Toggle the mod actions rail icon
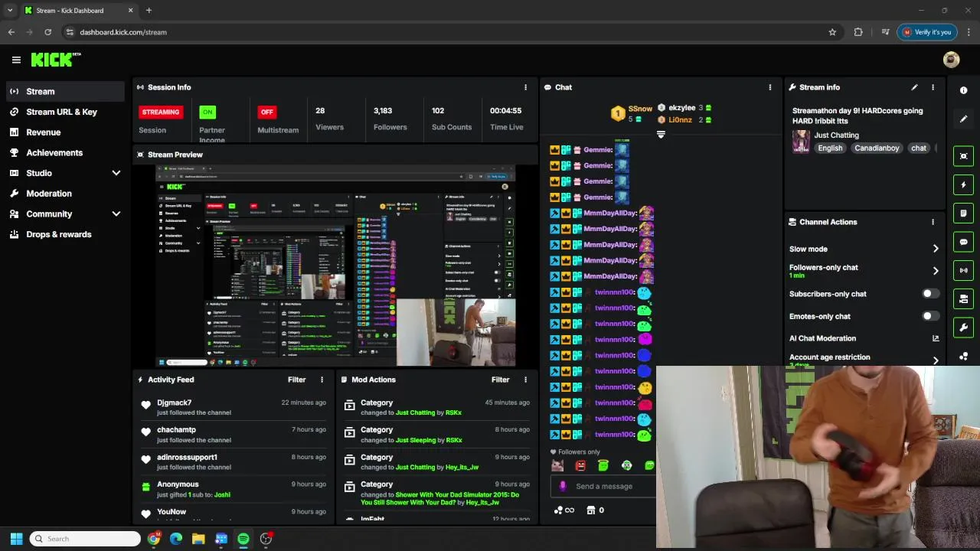Viewport: 980px width, 551px height. (963, 298)
